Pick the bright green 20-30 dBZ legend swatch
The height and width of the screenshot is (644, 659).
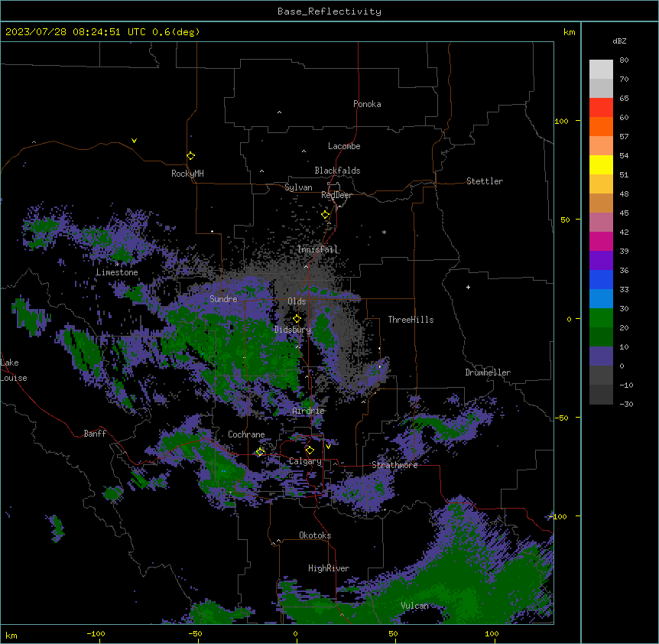click(x=601, y=318)
